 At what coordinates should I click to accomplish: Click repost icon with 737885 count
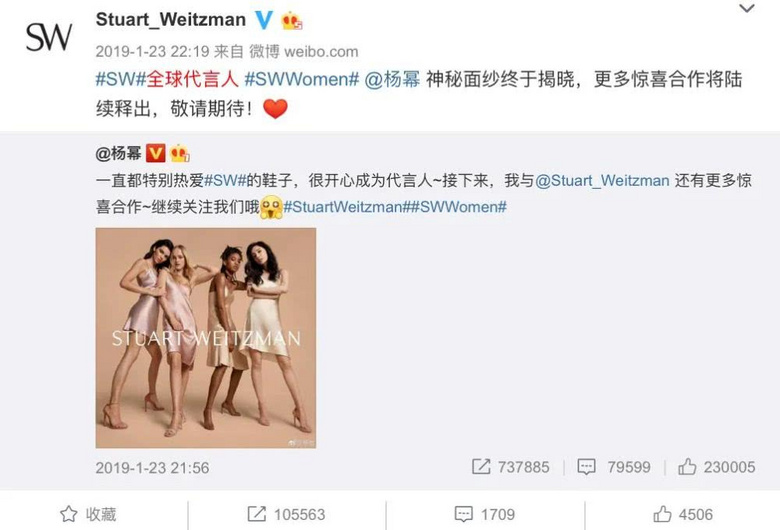pos(510,467)
